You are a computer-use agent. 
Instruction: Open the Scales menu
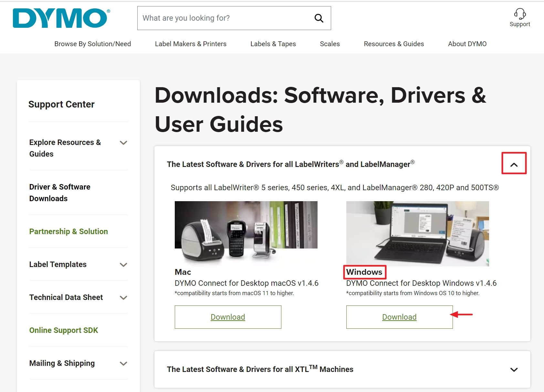(330, 44)
